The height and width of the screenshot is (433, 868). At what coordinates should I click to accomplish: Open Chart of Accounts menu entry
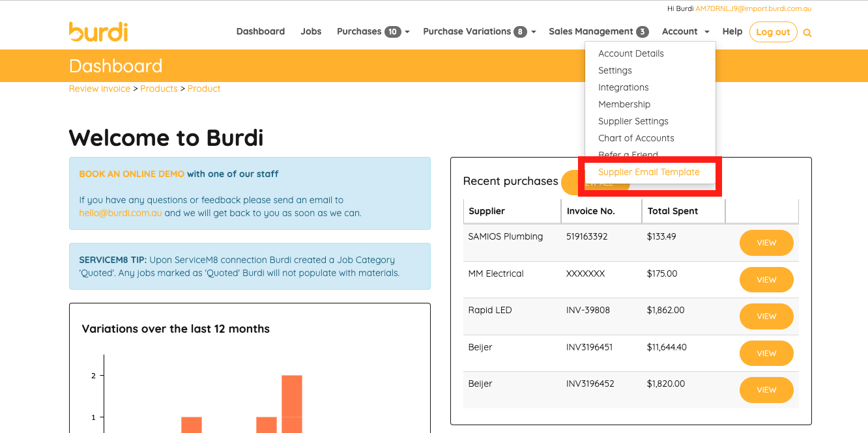click(x=636, y=138)
